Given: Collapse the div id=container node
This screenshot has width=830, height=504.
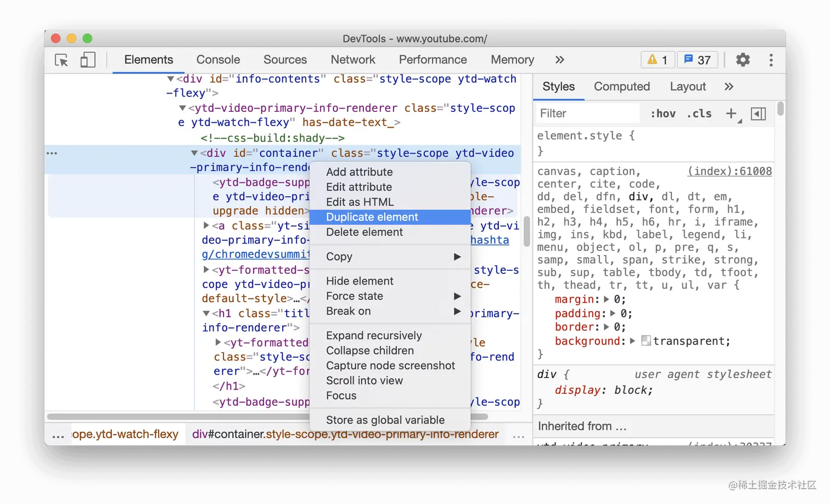Looking at the screenshot, I should (x=194, y=153).
